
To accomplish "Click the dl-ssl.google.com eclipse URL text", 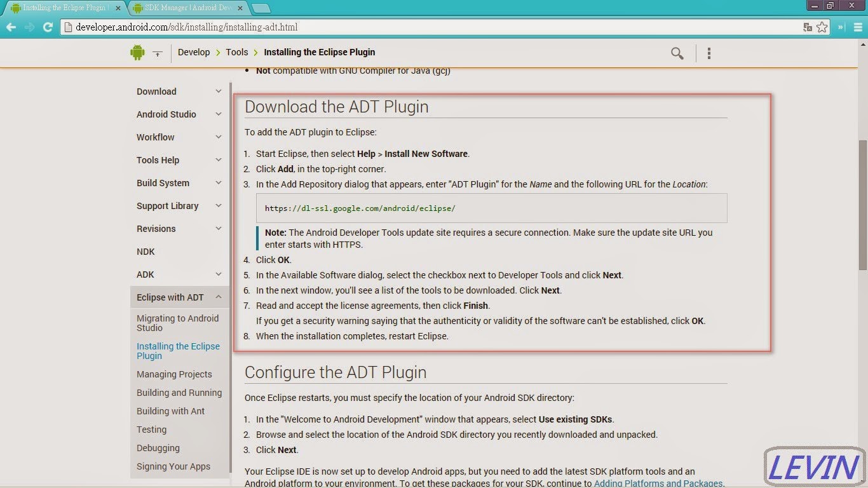I will pos(360,208).
